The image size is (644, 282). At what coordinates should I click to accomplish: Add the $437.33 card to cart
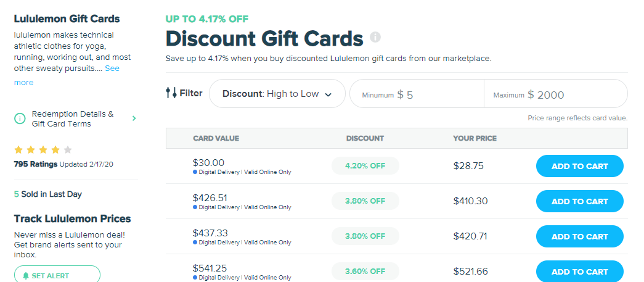tap(579, 236)
